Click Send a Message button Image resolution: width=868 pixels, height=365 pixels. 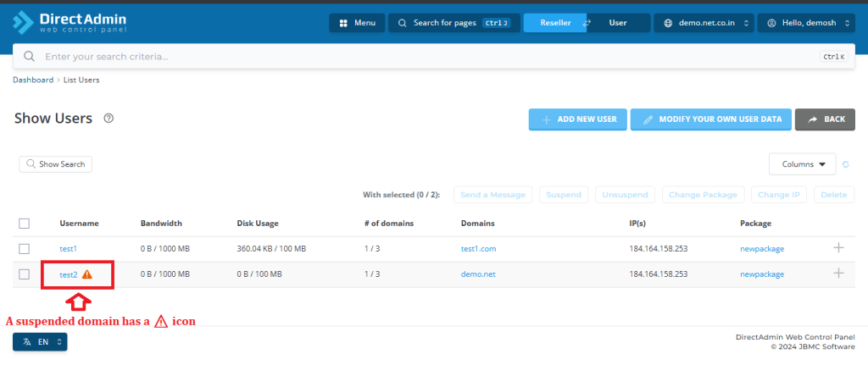[x=492, y=195]
